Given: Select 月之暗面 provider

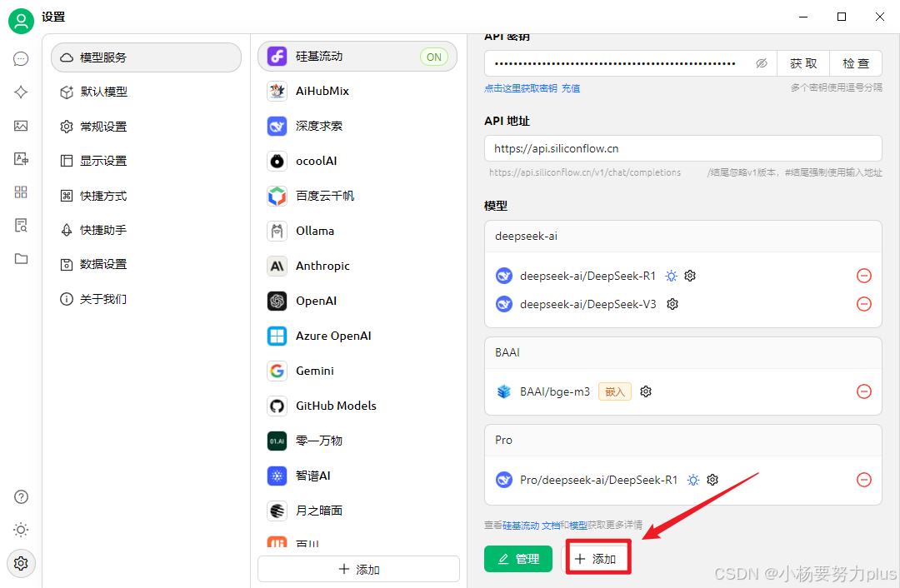Looking at the screenshot, I should click(x=357, y=511).
